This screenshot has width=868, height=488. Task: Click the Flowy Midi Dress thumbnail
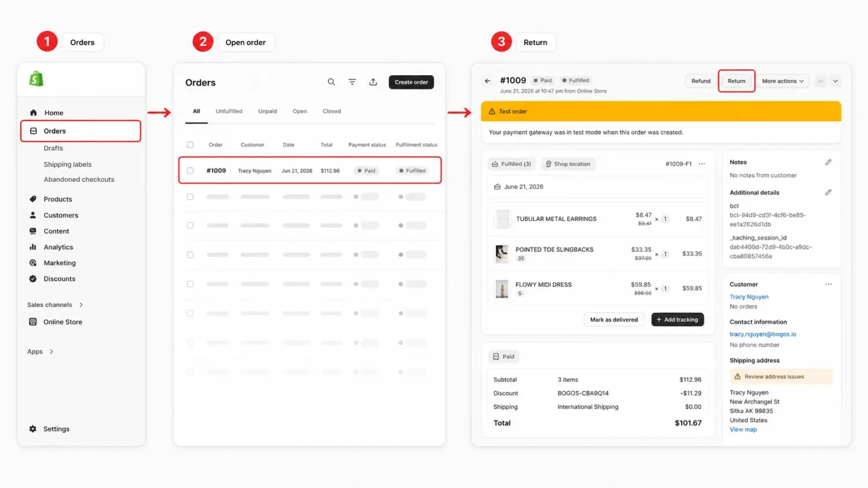[x=502, y=288]
